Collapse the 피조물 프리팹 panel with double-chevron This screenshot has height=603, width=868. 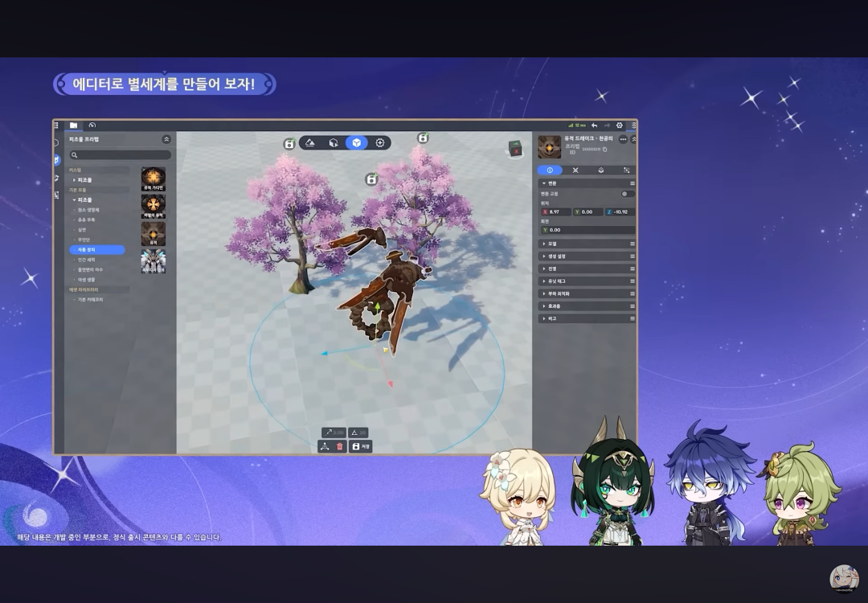[x=166, y=140]
